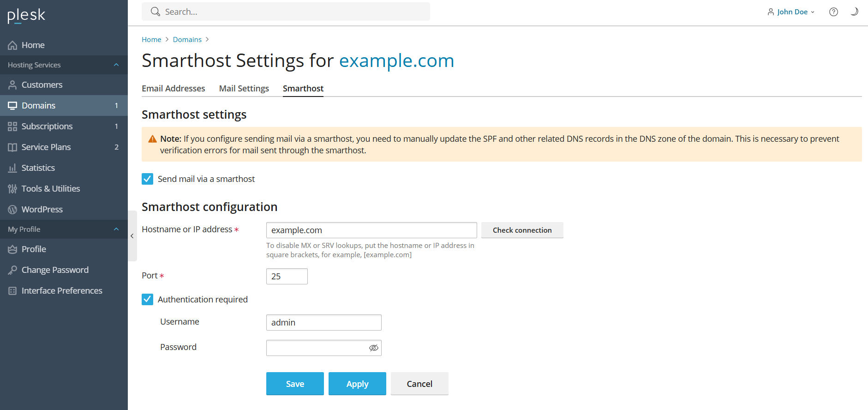Viewport: 868px width, 410px height.
Task: Open the help question mark icon
Action: [833, 12]
